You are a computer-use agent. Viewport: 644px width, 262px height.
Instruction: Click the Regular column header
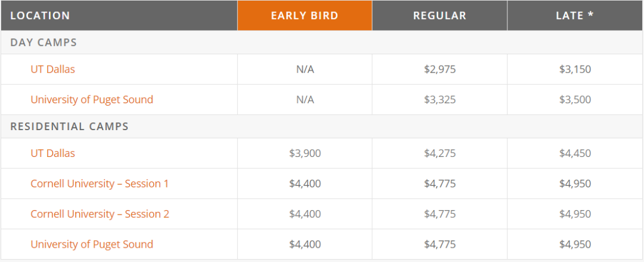[x=439, y=16]
